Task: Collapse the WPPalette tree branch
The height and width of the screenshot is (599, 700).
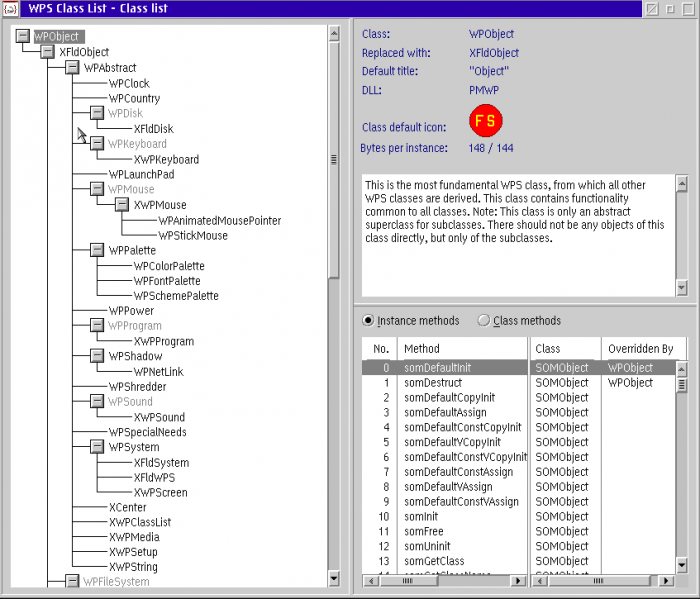Action: click(x=97, y=250)
